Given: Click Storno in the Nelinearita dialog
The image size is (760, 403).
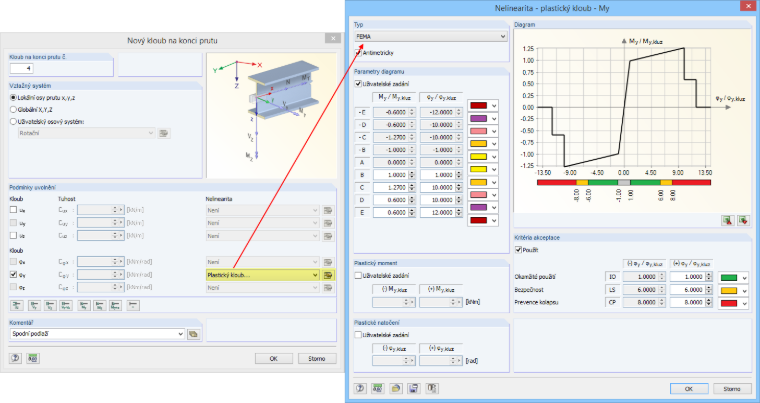Looking at the screenshot, I should coord(732,388).
